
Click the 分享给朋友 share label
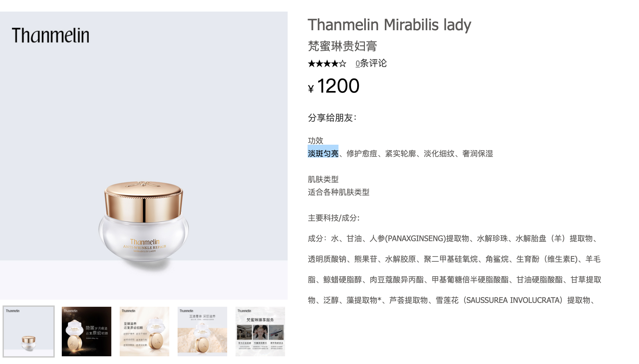coord(332,118)
